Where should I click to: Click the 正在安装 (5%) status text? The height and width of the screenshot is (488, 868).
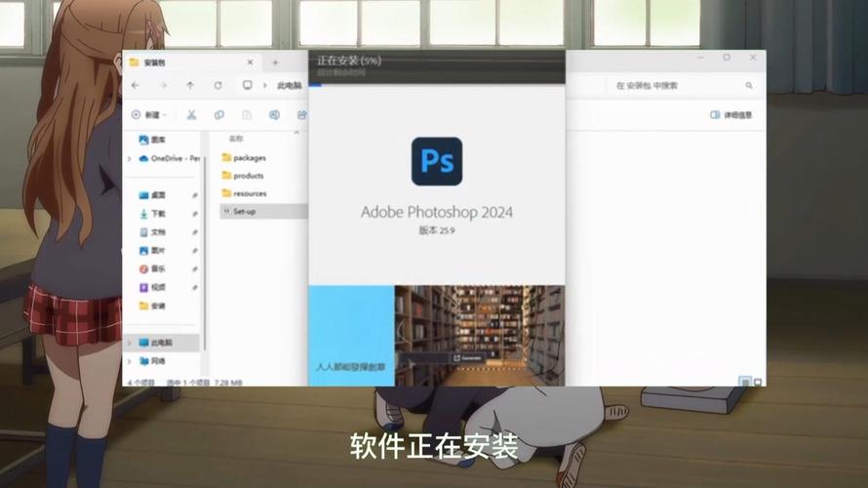click(349, 61)
